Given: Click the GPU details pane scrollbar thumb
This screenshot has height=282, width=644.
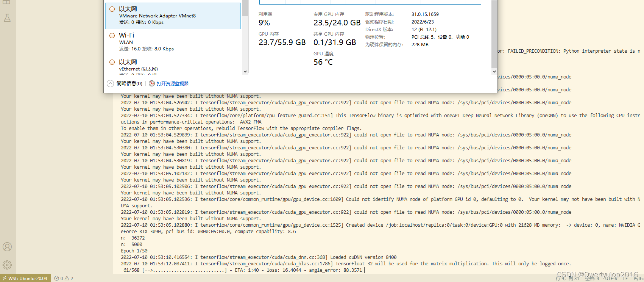Looking at the screenshot, I should [494, 34].
